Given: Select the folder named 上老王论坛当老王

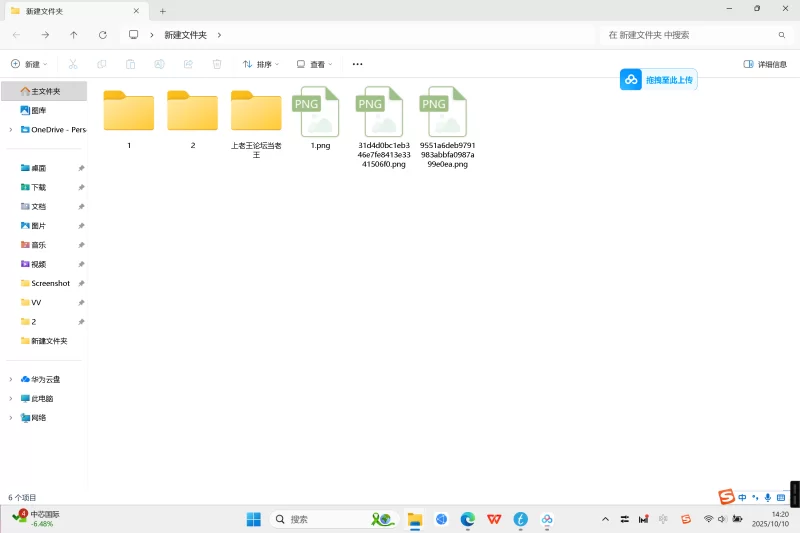Looking at the screenshot, I should [256, 118].
